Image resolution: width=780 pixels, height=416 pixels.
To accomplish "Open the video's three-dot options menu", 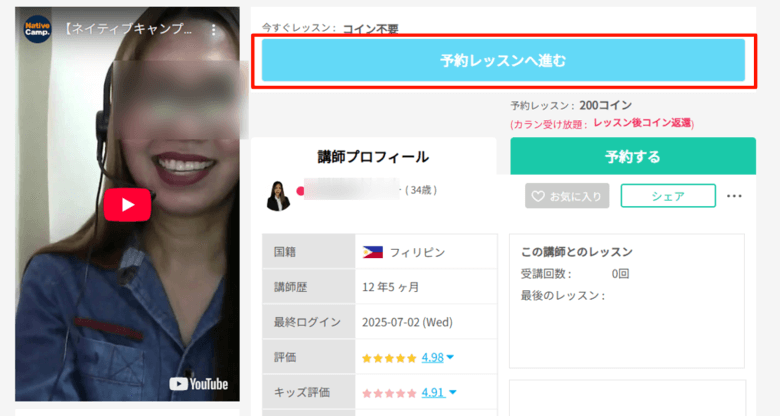I will 213,30.
